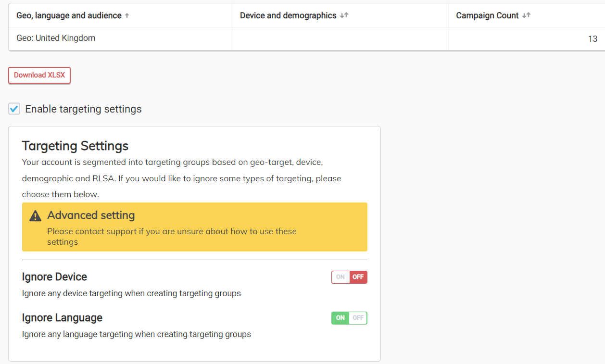605x364 pixels.
Task: Uncheck the Enable targeting settings checkbox
Action: 14,109
